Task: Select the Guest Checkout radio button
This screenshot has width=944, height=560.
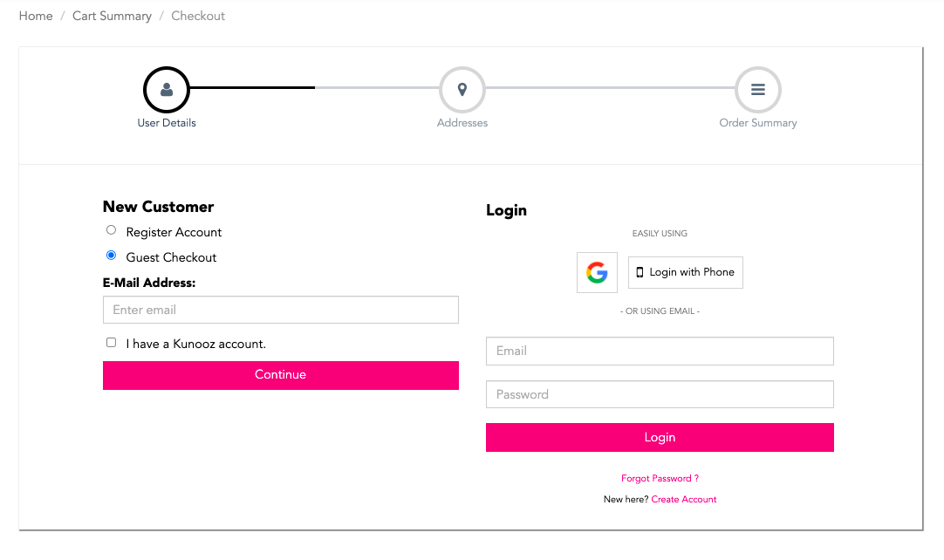Action: [112, 256]
